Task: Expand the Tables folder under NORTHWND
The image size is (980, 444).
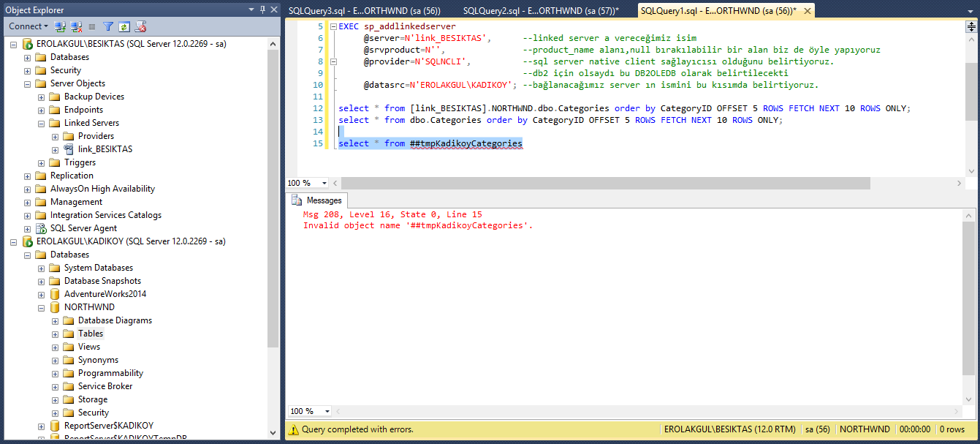Action: click(x=56, y=334)
